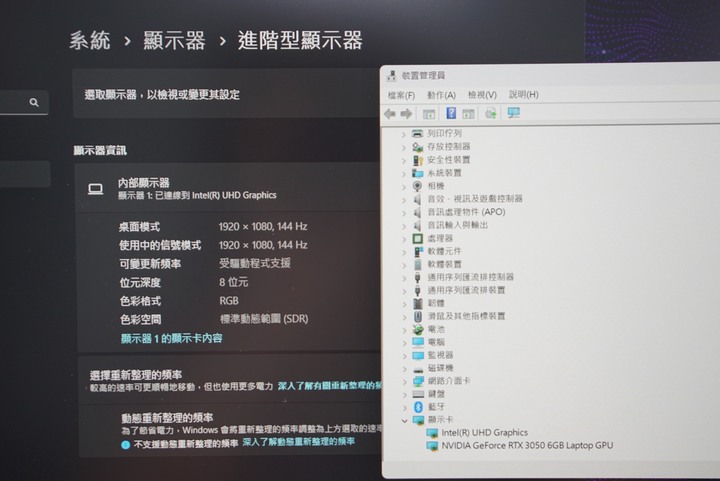Select the 電腦 computer icon

pos(418,342)
